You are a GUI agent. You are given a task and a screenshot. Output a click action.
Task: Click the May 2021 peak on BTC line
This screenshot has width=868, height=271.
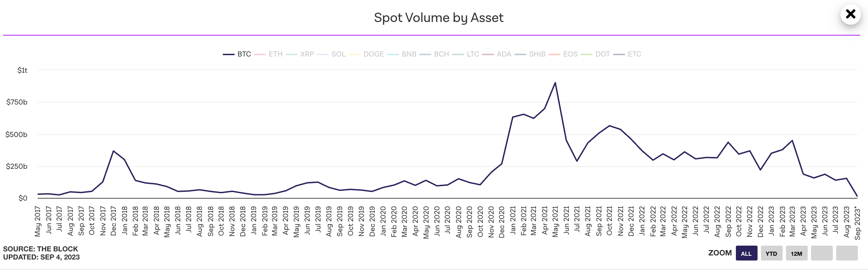tap(555, 83)
